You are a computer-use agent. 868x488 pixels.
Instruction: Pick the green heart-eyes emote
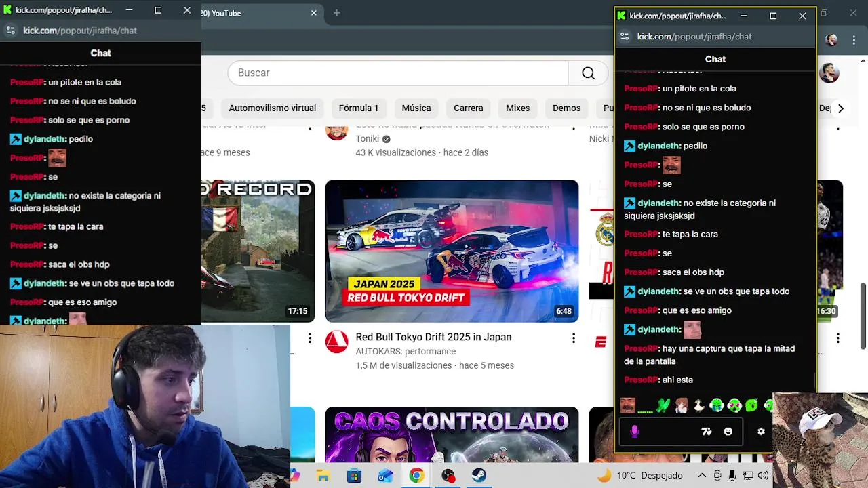pos(734,405)
